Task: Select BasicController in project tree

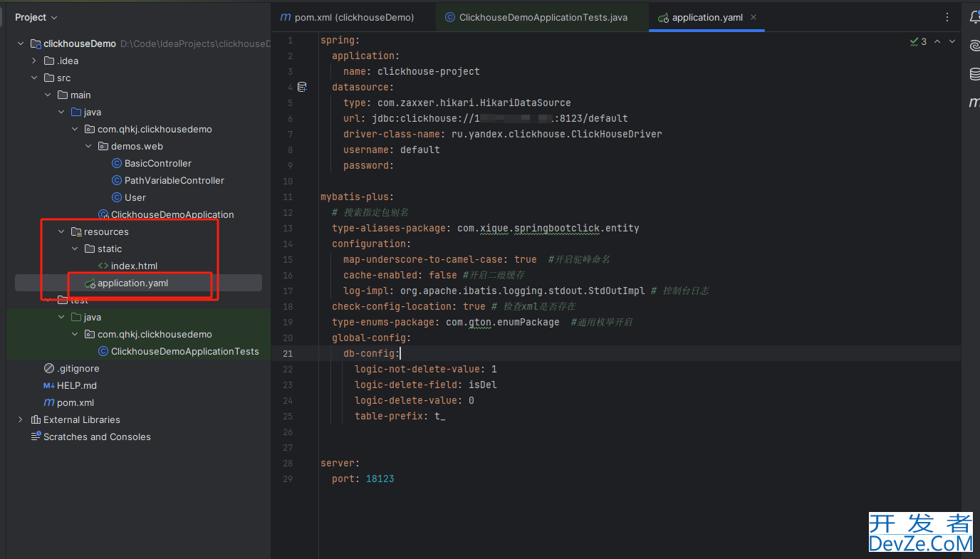Action: click(158, 163)
